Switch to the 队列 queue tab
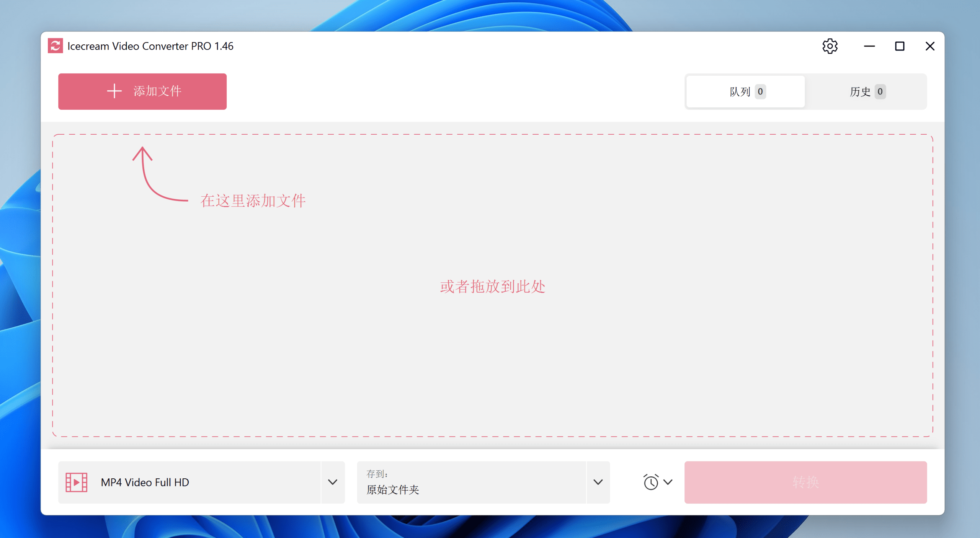The width and height of the screenshot is (980, 538). point(746,91)
